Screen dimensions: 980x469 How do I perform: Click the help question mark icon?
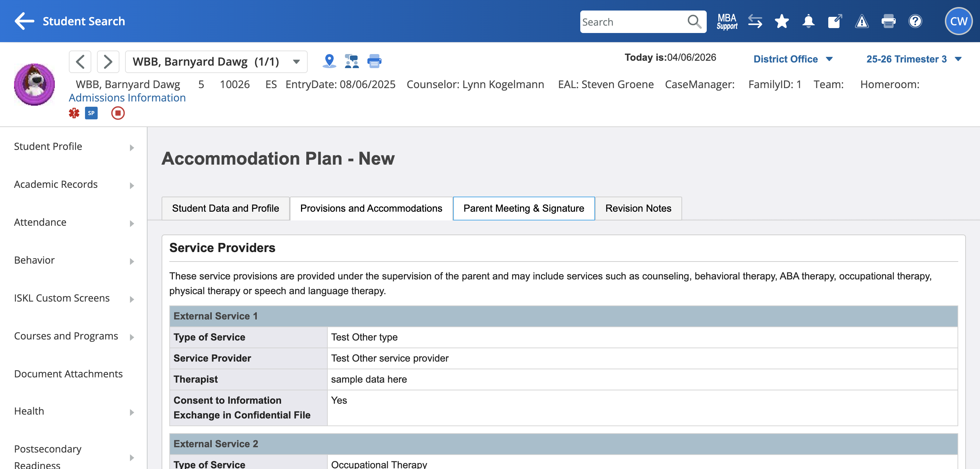pyautogui.click(x=915, y=21)
